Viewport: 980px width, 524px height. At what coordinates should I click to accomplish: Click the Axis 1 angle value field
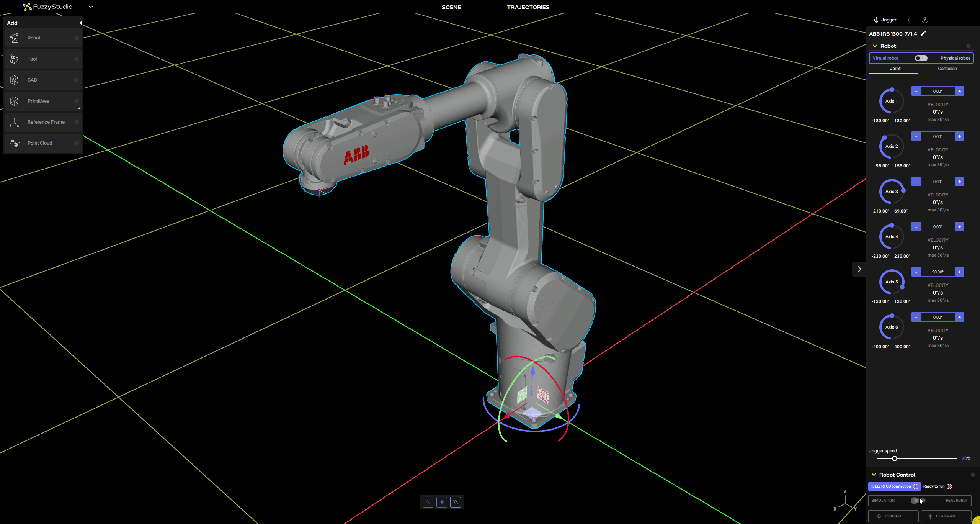click(x=938, y=91)
